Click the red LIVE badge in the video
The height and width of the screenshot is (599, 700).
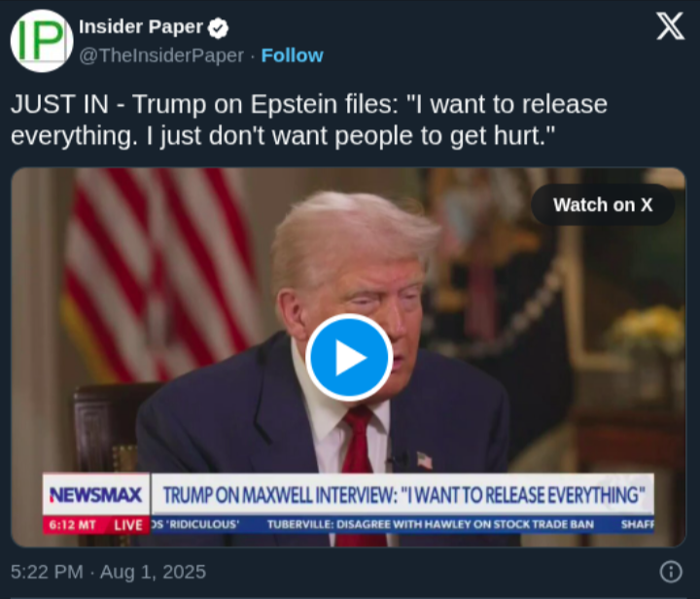(127, 525)
